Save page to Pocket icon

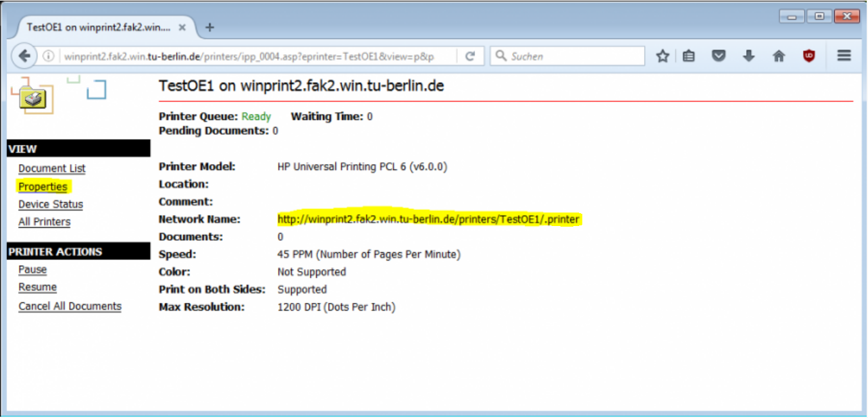[719, 57]
